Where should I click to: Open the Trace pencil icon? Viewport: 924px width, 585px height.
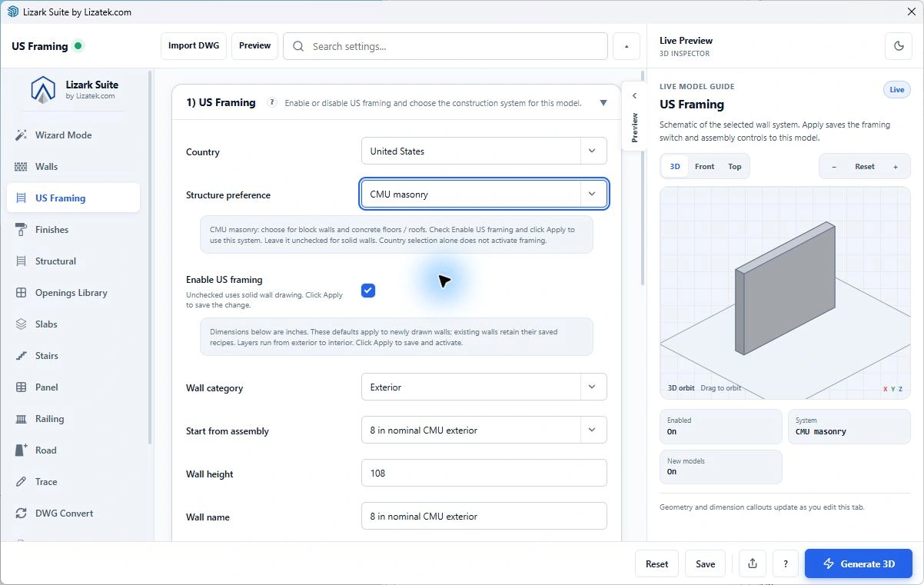coord(21,482)
